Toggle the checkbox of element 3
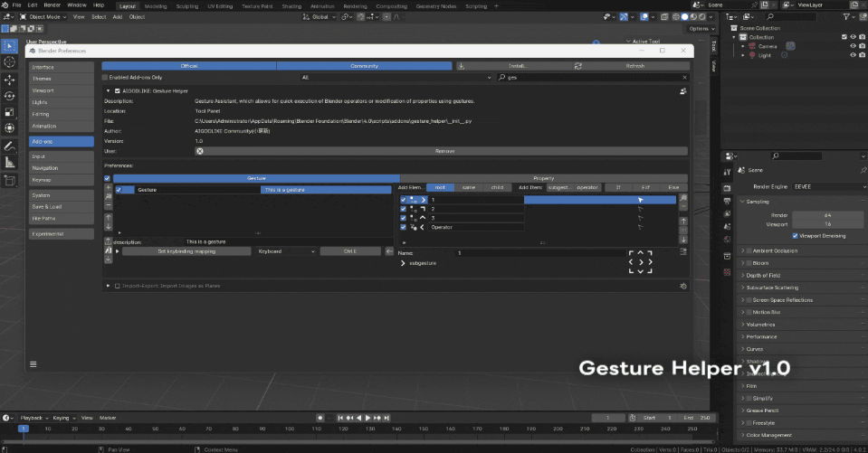 pyautogui.click(x=403, y=218)
